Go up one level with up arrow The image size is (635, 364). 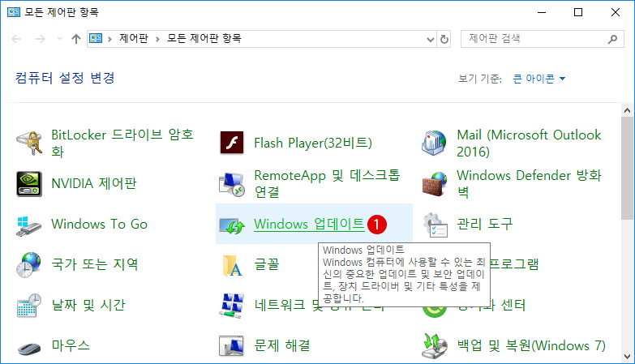[76, 39]
